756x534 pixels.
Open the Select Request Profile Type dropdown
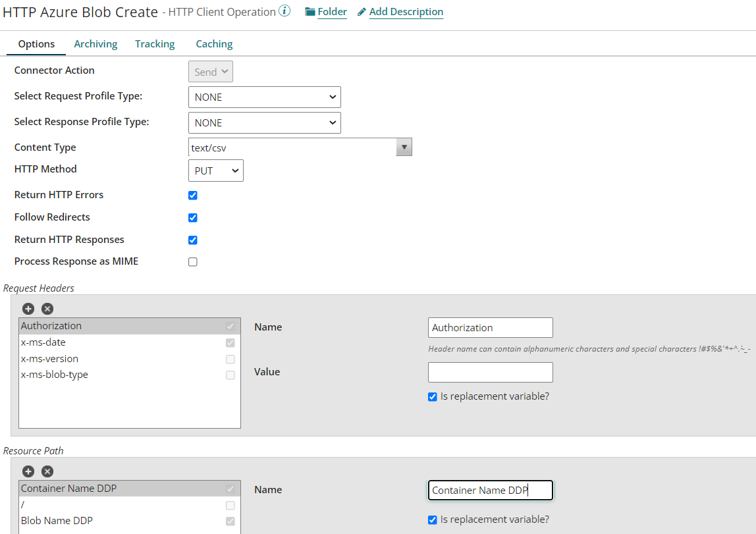click(264, 97)
